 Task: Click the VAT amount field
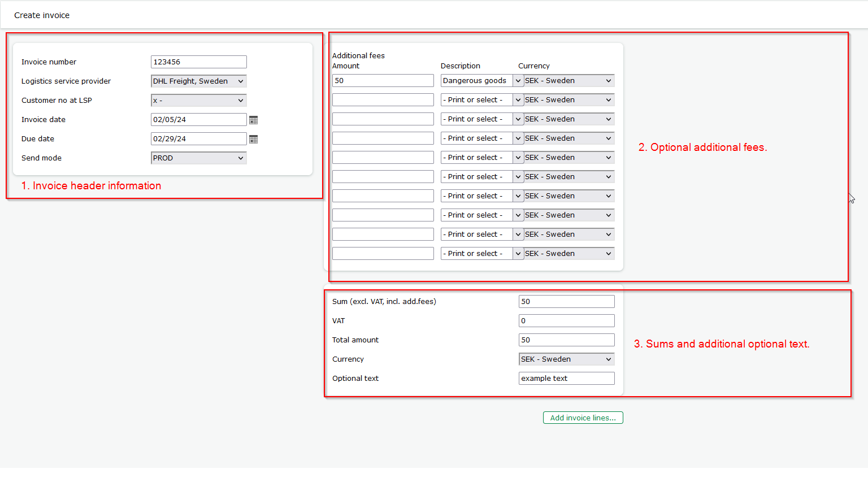click(566, 320)
